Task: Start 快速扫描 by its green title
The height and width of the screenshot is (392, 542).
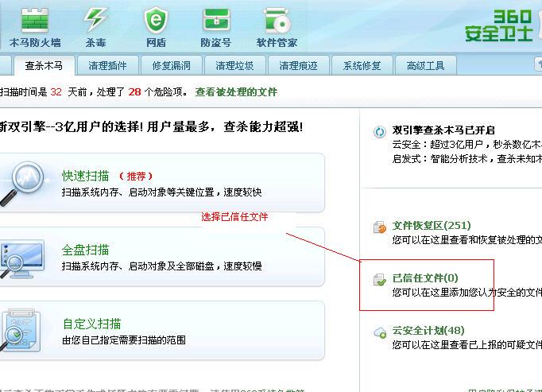Action: pos(85,176)
